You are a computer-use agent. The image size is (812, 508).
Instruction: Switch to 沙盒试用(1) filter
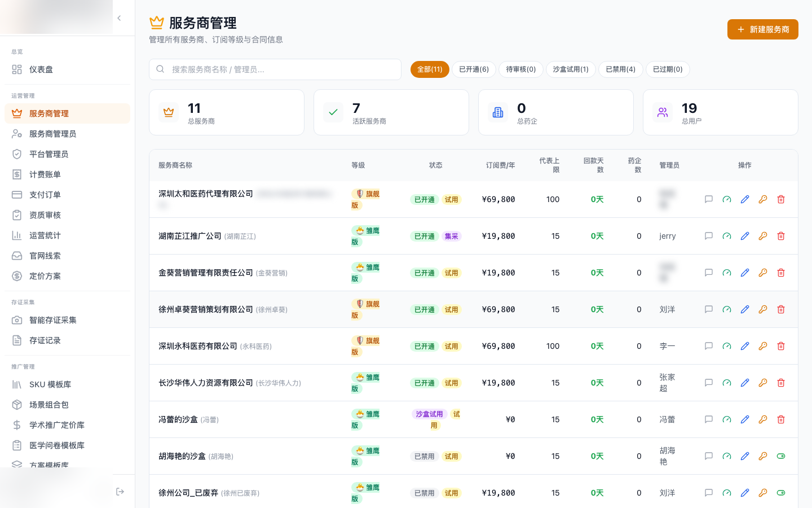tap(571, 69)
